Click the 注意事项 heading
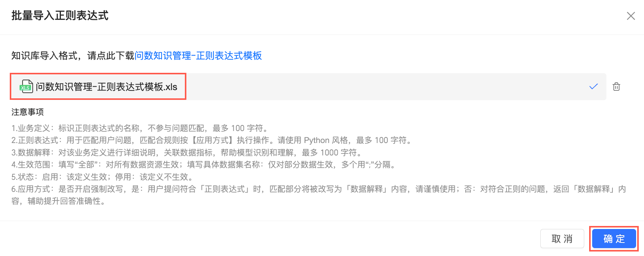 (27, 112)
